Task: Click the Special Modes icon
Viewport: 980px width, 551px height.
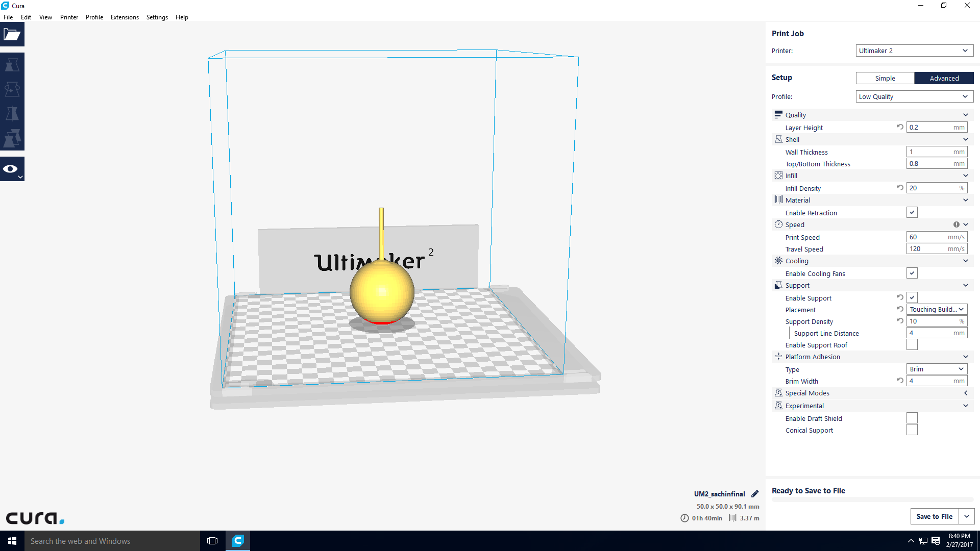Action: point(778,393)
